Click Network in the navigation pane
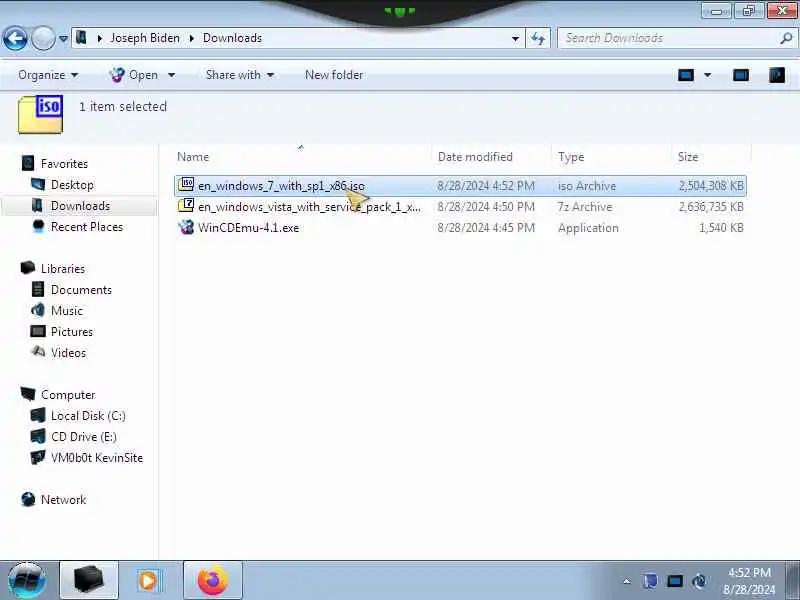This screenshot has height=600, width=800. (63, 499)
